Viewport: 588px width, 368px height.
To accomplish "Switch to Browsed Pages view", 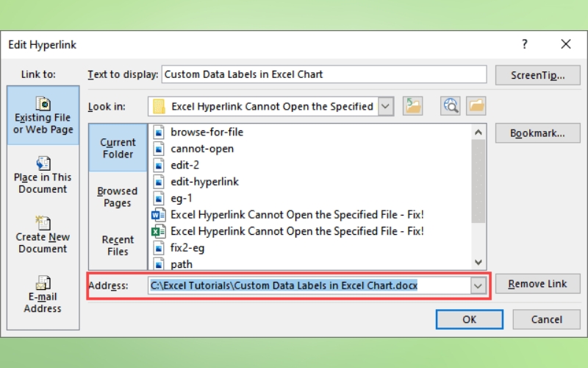I will (118, 197).
